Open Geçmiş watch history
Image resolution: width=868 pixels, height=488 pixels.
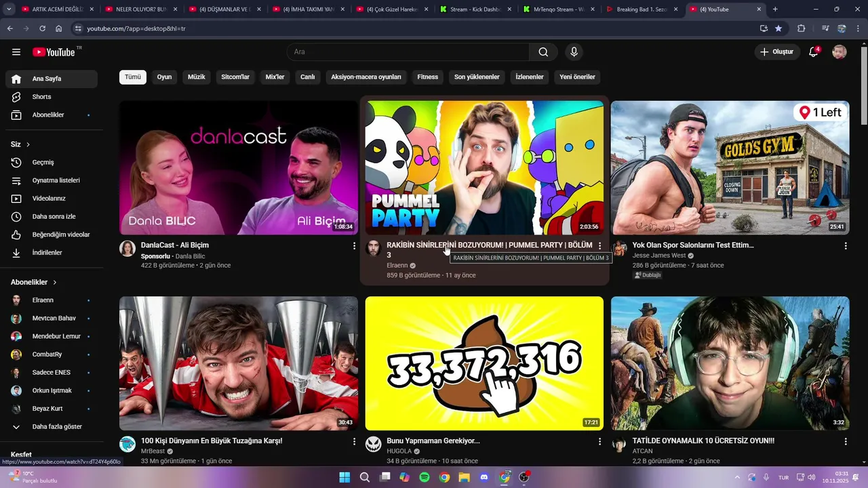(52, 163)
